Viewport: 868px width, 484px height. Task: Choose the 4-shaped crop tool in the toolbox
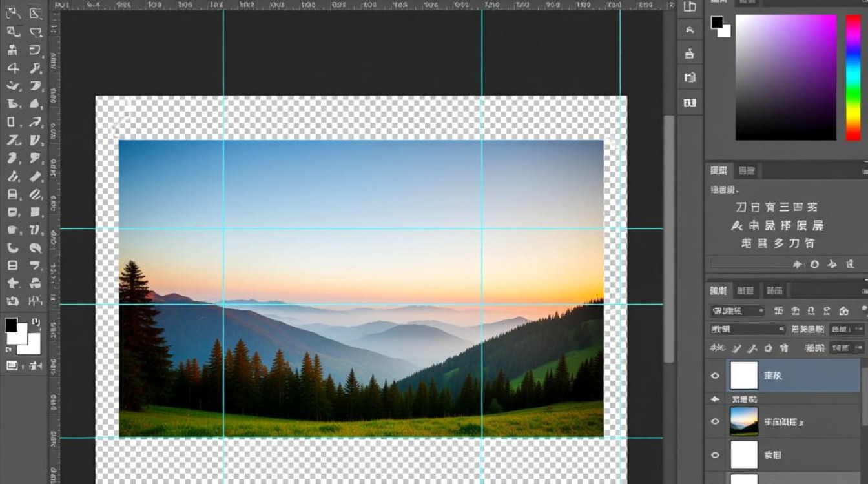[x=13, y=68]
